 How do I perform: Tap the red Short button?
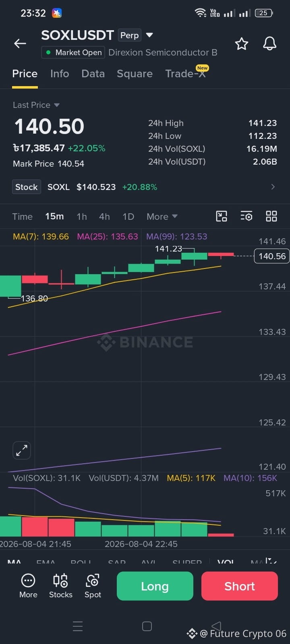pos(240,586)
